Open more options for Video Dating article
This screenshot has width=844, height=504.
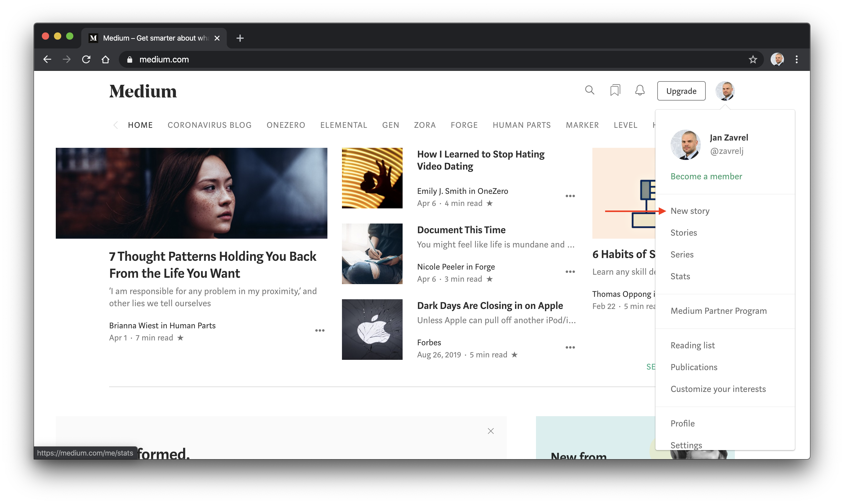(x=570, y=196)
